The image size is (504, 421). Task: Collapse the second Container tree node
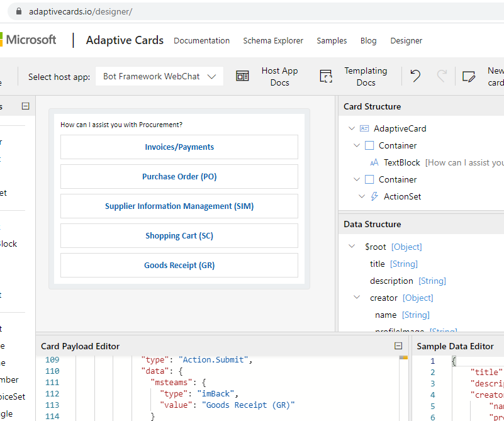pos(357,179)
